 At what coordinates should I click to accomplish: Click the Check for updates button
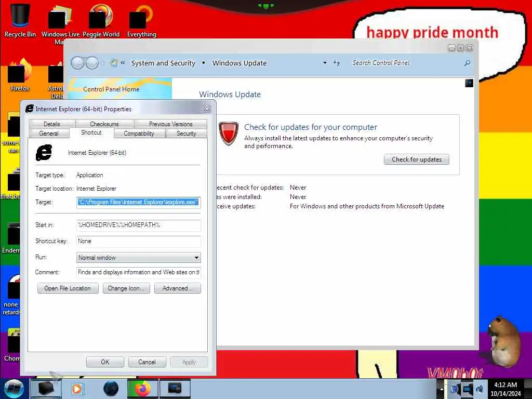(x=416, y=159)
